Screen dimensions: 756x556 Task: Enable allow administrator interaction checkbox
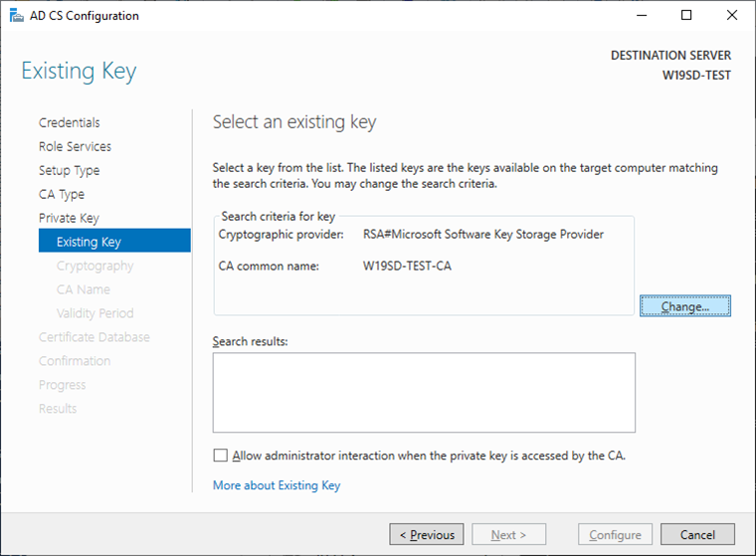(x=221, y=456)
